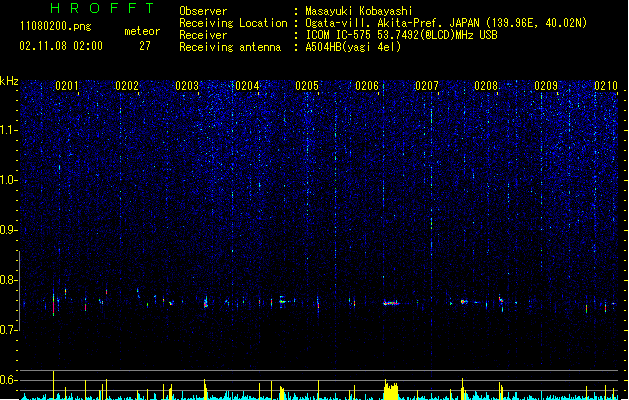Click the 0204 time marker
Viewport: 629px width, 400px height.
point(247,86)
